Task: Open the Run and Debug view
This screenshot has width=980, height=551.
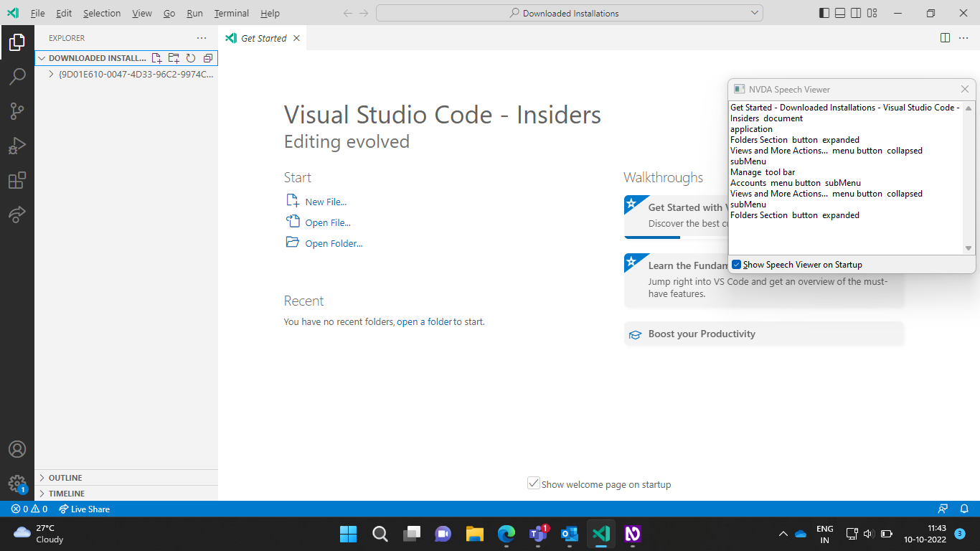Action: point(17,146)
